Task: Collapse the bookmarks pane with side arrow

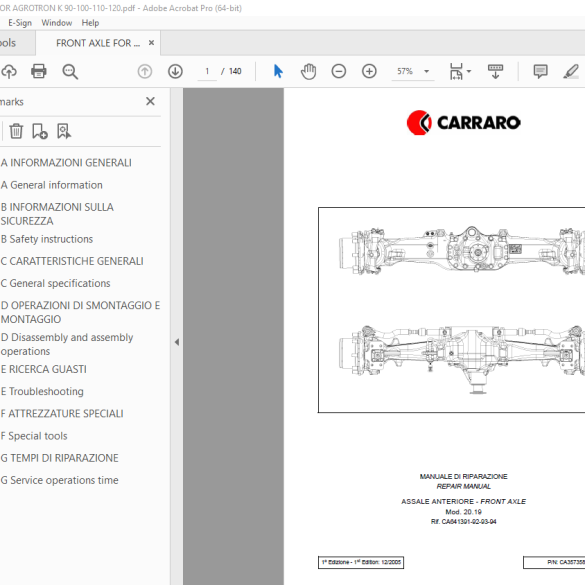Action: click(x=177, y=342)
